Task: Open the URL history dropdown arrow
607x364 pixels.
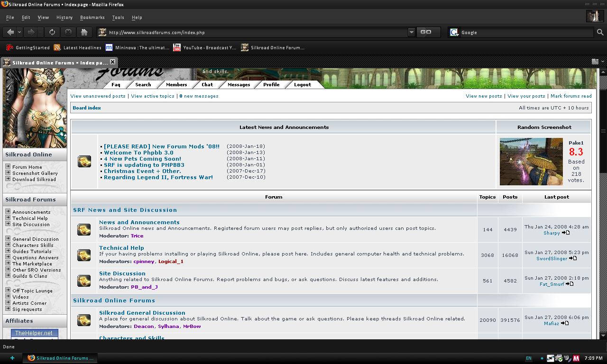Action: coord(411,32)
